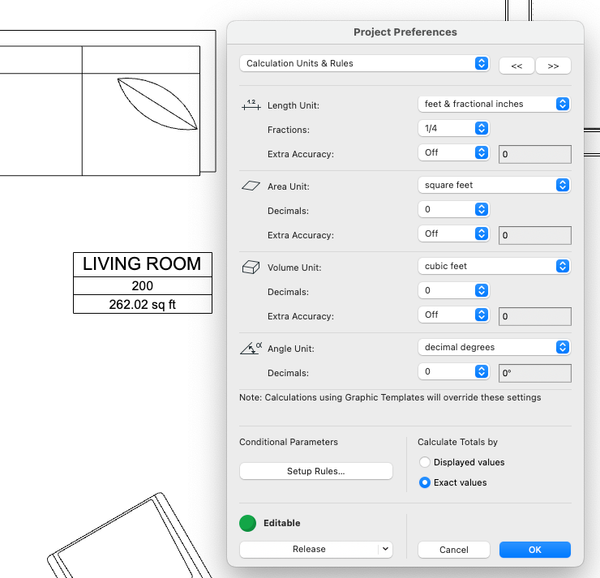This screenshot has height=578, width=600.
Task: Click the Angle Unit triangle icon
Action: tap(251, 348)
